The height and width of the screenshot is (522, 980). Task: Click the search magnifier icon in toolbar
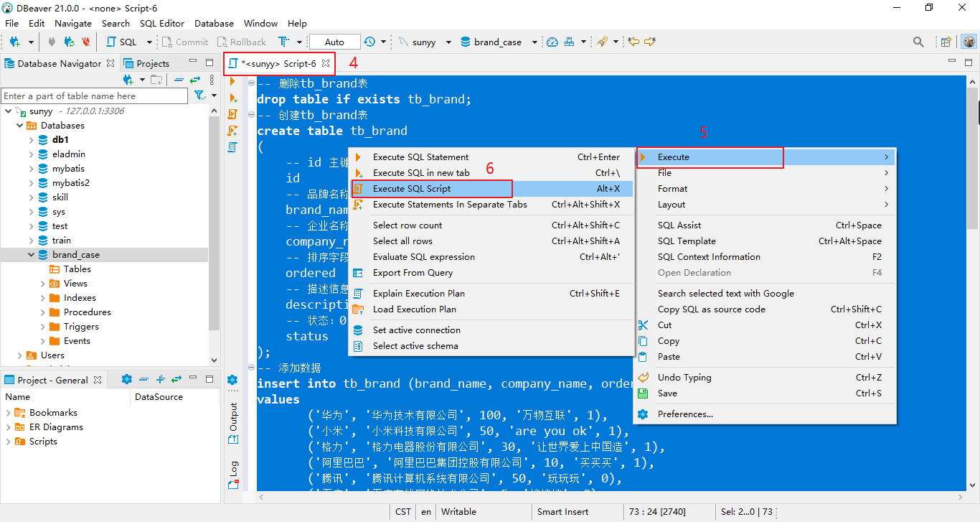(x=918, y=42)
